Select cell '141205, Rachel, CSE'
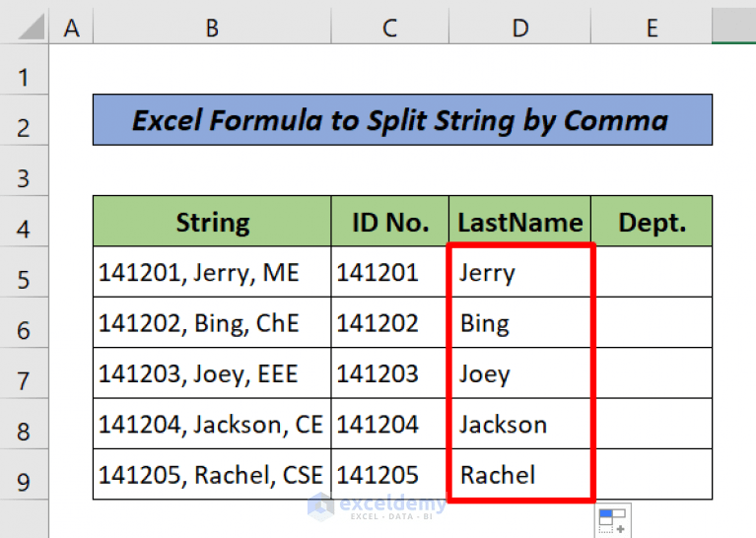The height and width of the screenshot is (538, 756). pos(212,474)
